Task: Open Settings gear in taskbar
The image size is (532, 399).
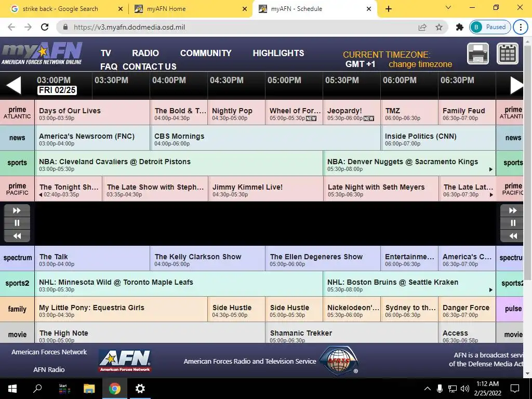Action: pyautogui.click(x=140, y=389)
